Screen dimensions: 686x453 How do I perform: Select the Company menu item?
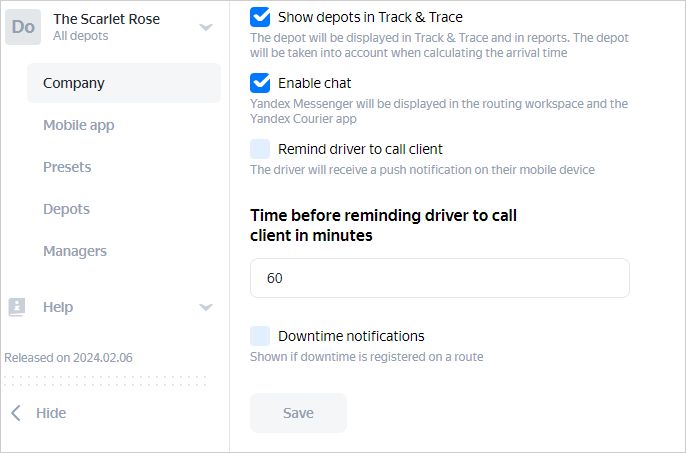(x=74, y=83)
